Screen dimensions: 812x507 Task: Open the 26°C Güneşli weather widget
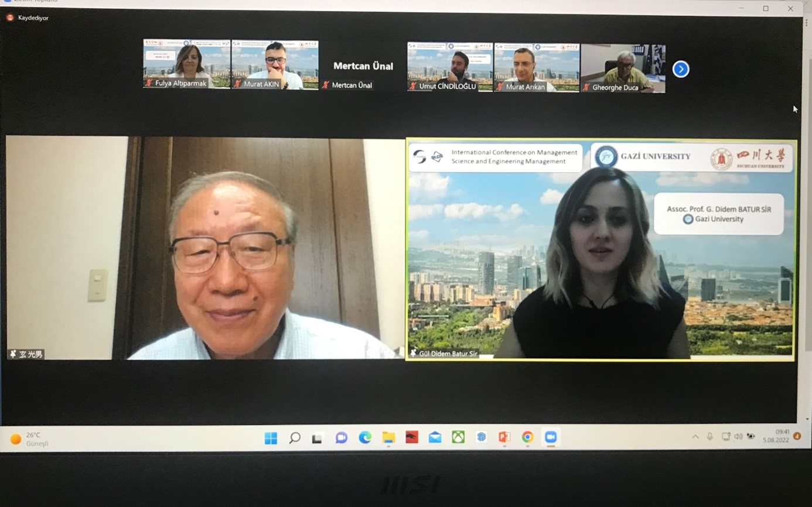tap(30, 439)
